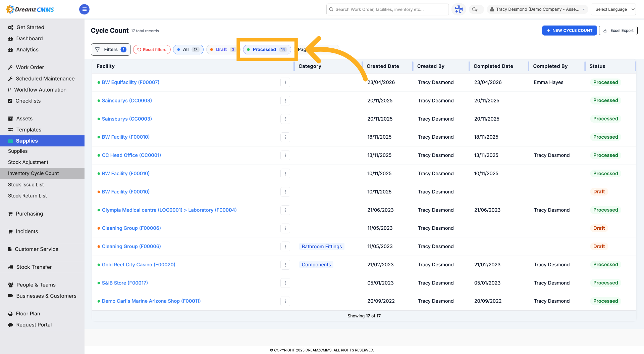Open row menu for CC Head Office (CC0001)
Viewport: 644px width, 354px height.
click(285, 155)
